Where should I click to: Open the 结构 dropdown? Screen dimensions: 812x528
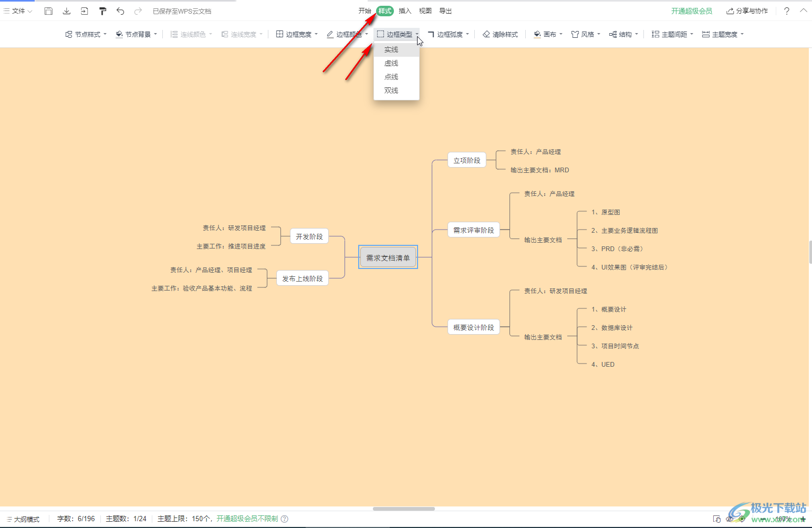[x=623, y=34]
